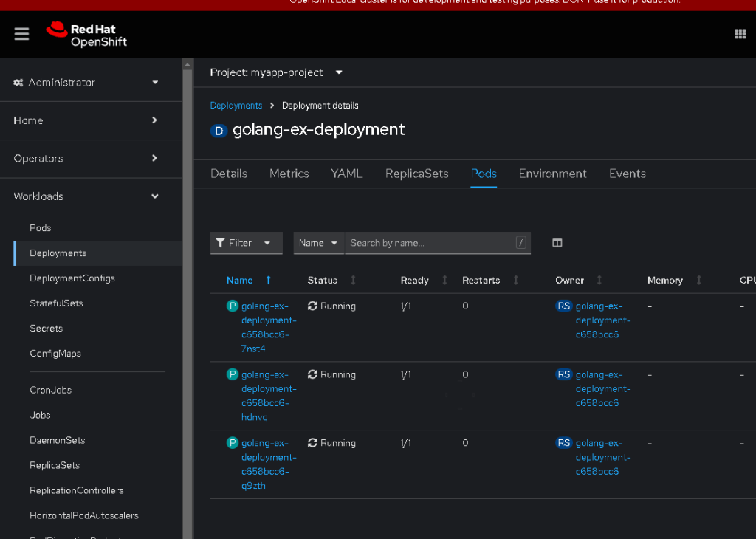Click RS badge in 7nst4 owner cell
This screenshot has height=539, width=756.
(x=563, y=306)
